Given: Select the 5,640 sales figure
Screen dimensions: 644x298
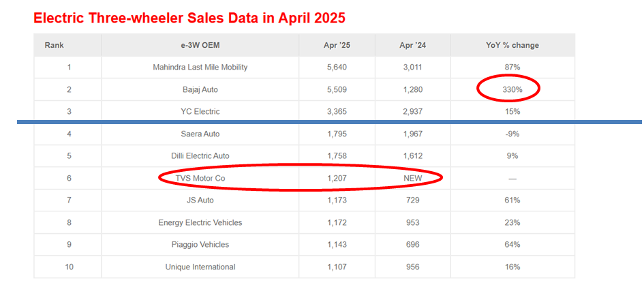Looking at the screenshot, I should click(x=337, y=67).
